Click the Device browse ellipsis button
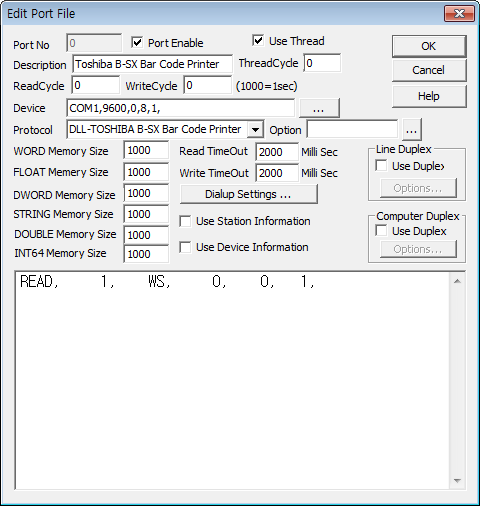This screenshot has width=480, height=506. (x=319, y=108)
